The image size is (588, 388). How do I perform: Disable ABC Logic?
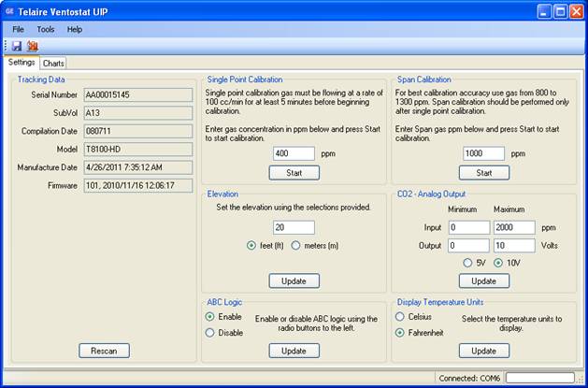click(x=210, y=332)
